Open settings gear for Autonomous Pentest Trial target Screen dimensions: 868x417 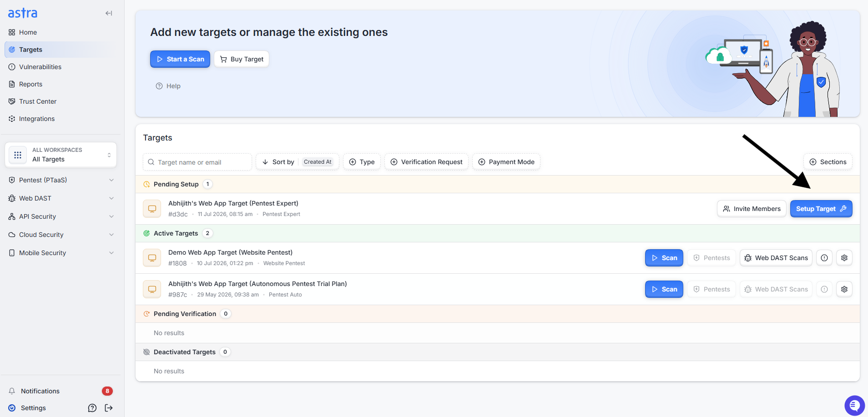[844, 289]
